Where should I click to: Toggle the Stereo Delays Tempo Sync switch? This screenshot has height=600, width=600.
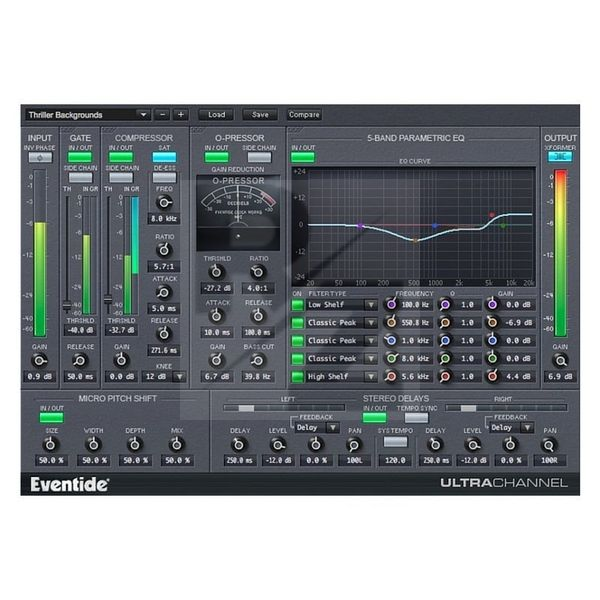coord(416,417)
